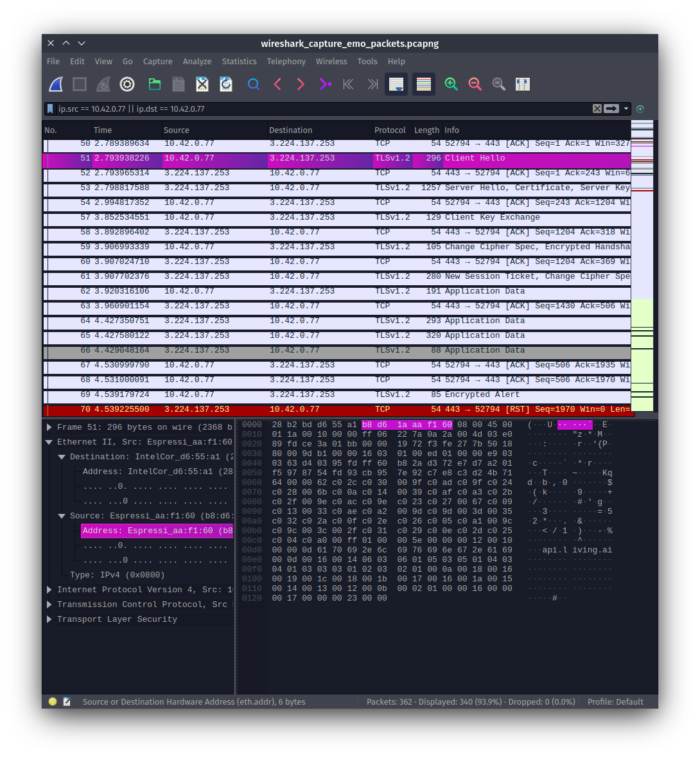Viewport: 700px width, 758px height.
Task: Select packet 57 Client Key Exchange row
Action: 337,217
